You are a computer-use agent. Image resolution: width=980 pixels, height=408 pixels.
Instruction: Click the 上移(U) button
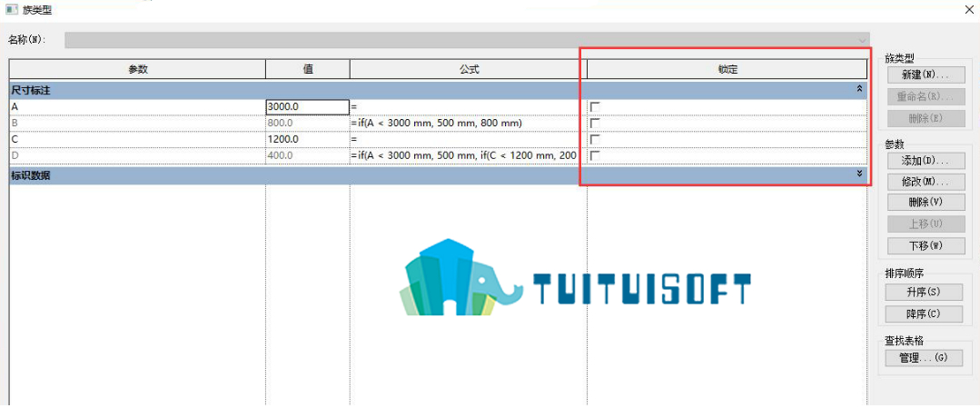(925, 224)
